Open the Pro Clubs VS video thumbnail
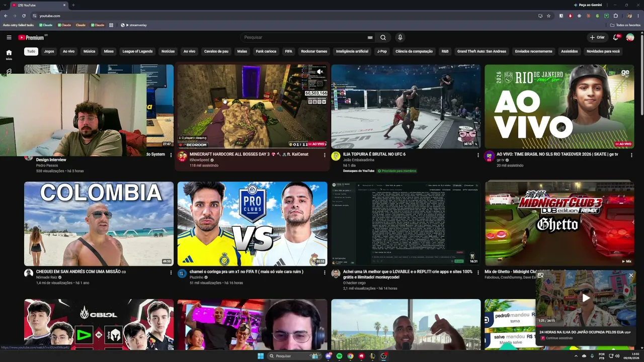This screenshot has height=362, width=644. [253, 224]
